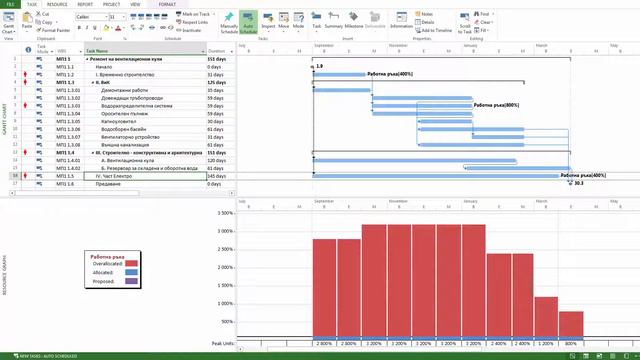Screen dimensions: 640x360
Task: Insert a Summary task
Action: click(x=333, y=20)
